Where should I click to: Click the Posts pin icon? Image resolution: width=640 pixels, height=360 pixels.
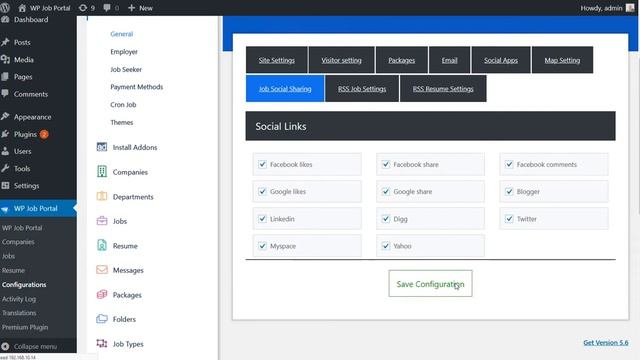tap(5, 42)
